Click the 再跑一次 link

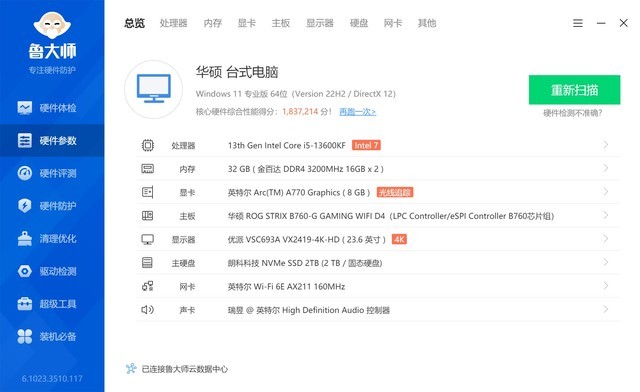pos(358,111)
